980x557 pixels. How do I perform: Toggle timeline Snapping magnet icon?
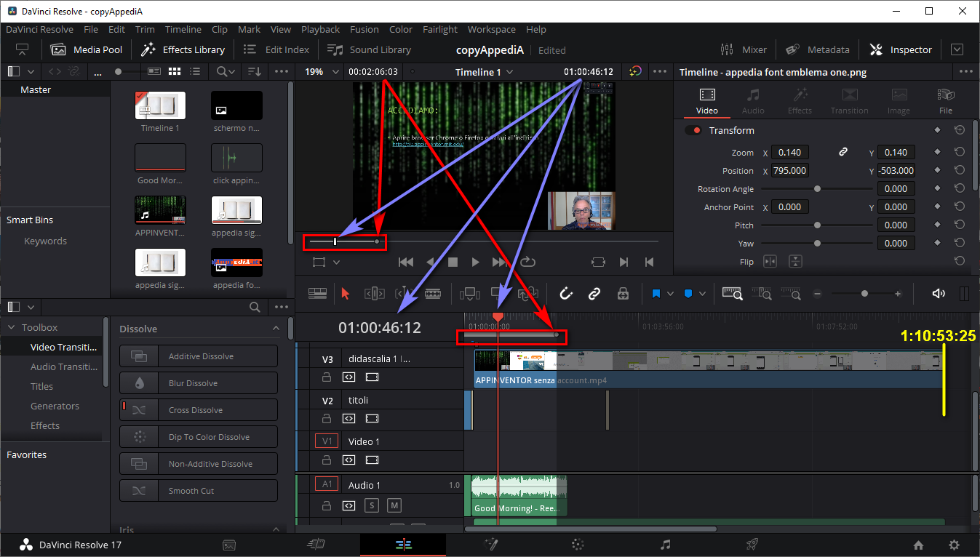click(x=566, y=294)
